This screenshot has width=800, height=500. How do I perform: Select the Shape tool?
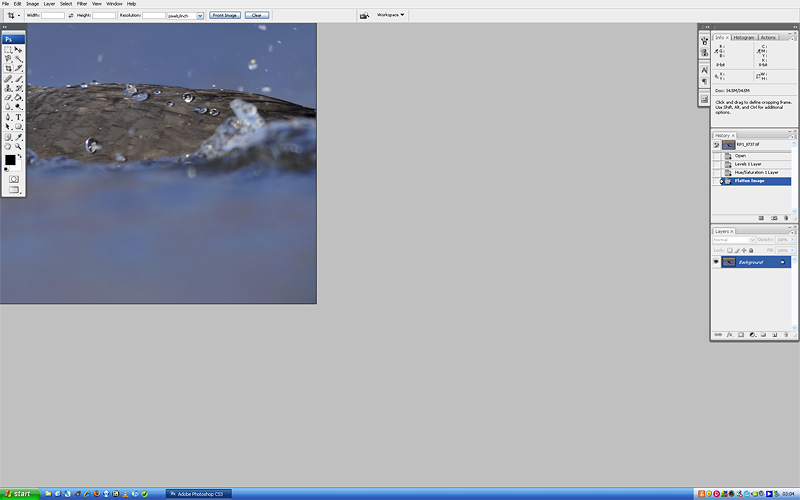18,127
